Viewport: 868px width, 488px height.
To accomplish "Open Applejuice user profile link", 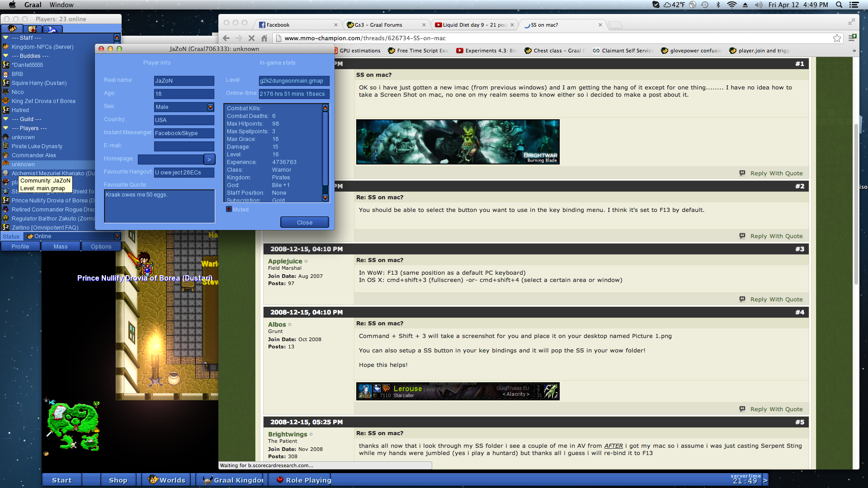I will tap(285, 261).
